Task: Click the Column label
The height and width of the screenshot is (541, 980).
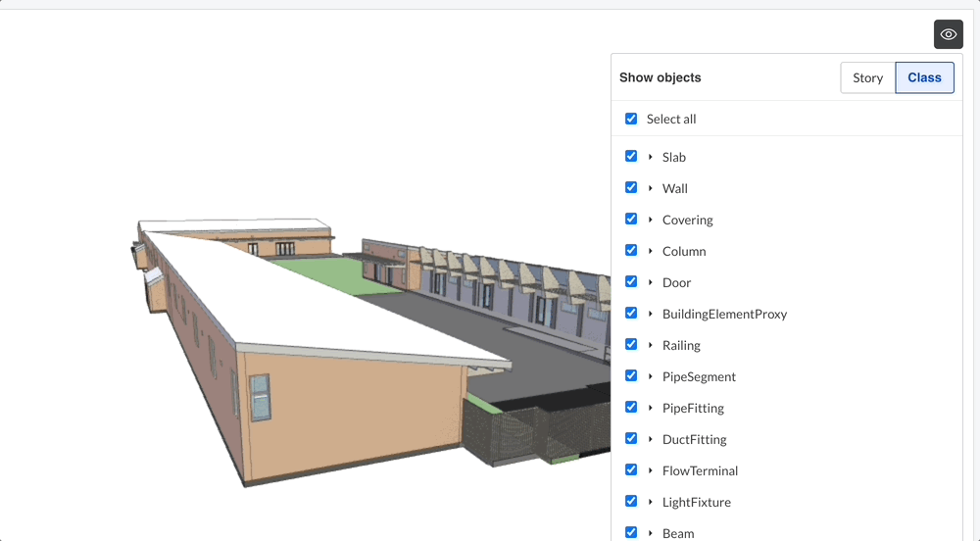Action: 684,251
